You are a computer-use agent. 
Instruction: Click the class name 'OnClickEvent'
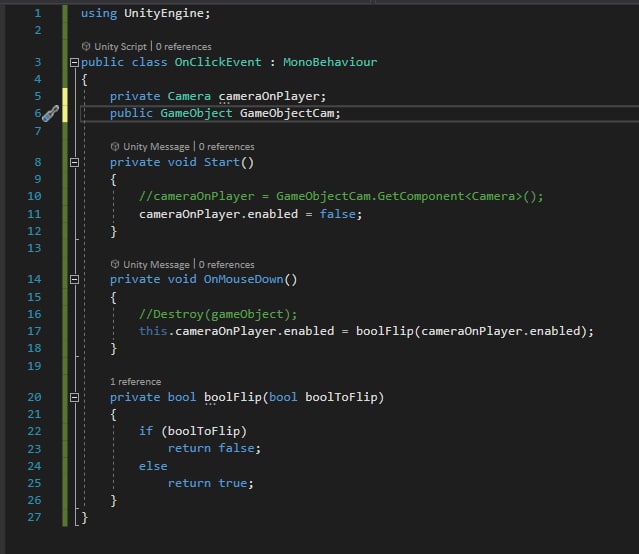click(x=218, y=62)
